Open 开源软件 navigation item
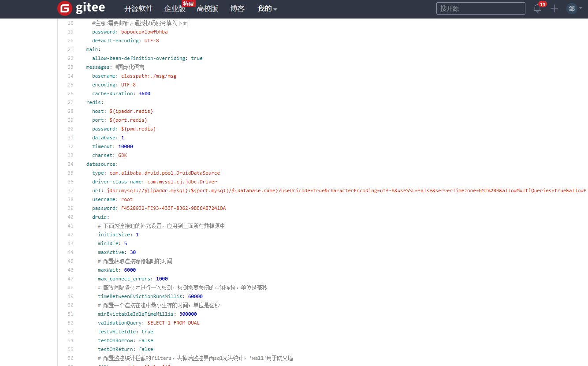The height and width of the screenshot is (366, 588). 138,9
